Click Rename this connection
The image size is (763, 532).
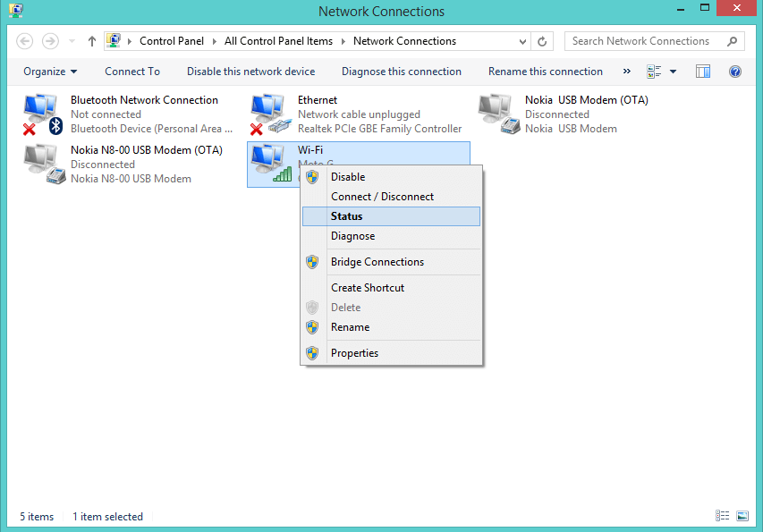546,71
